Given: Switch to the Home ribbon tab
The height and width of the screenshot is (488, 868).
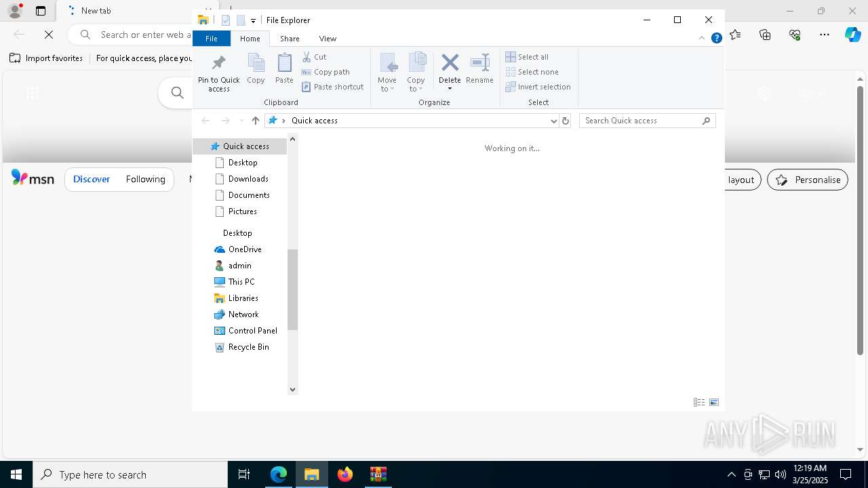Looking at the screenshot, I should tap(250, 39).
